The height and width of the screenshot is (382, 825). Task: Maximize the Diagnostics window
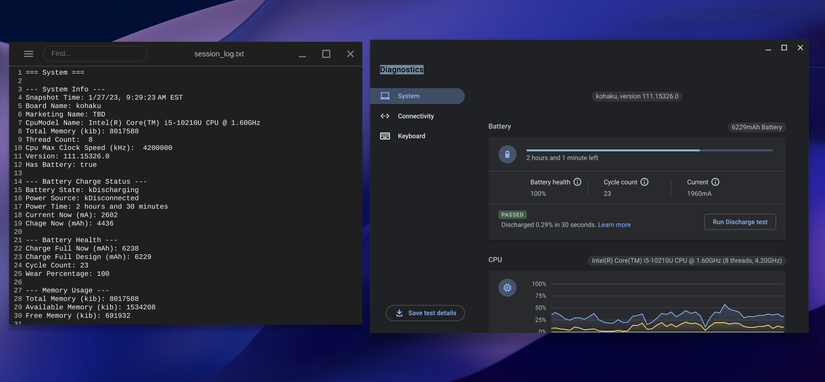pos(784,48)
